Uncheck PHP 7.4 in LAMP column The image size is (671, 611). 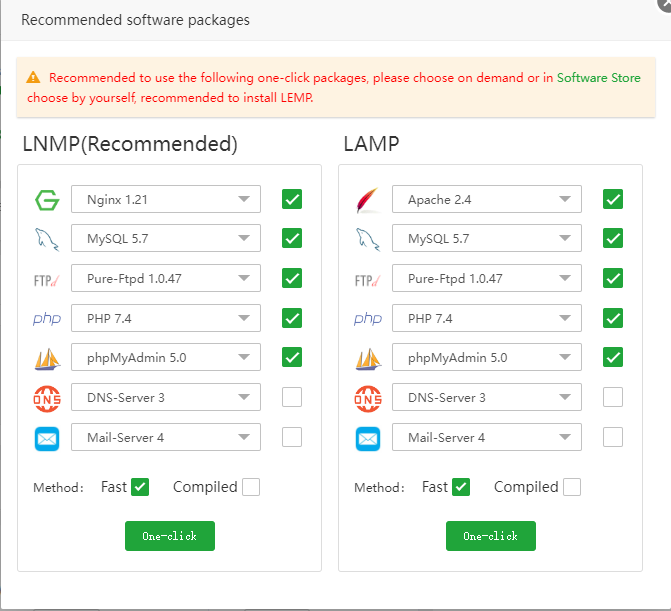(x=613, y=318)
